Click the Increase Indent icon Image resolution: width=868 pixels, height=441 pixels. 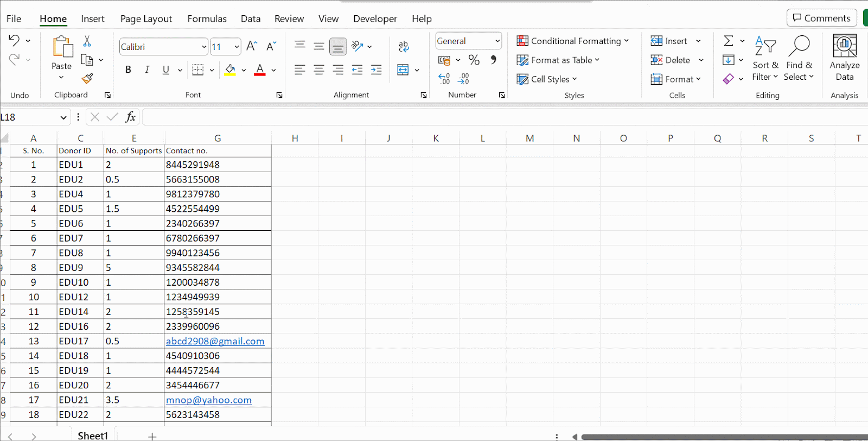pos(376,70)
